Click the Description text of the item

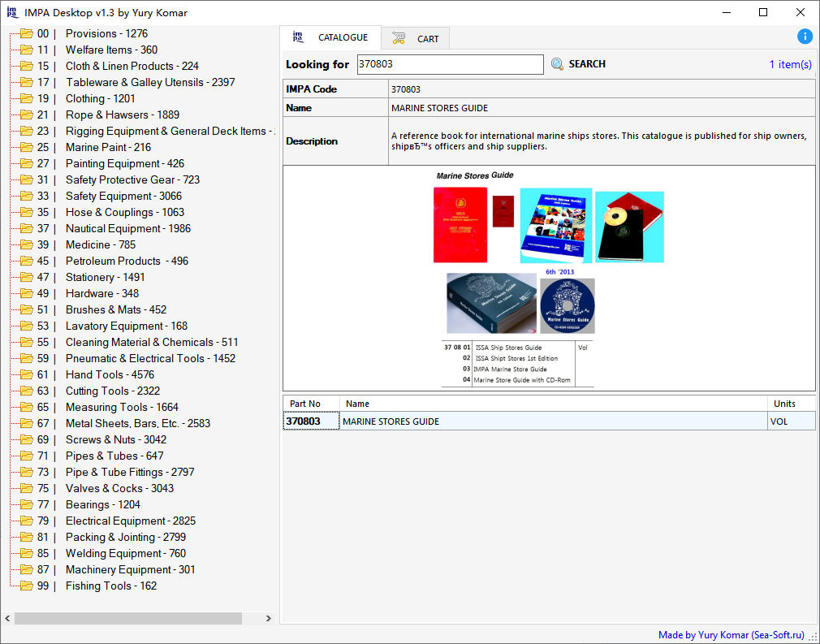[599, 140]
